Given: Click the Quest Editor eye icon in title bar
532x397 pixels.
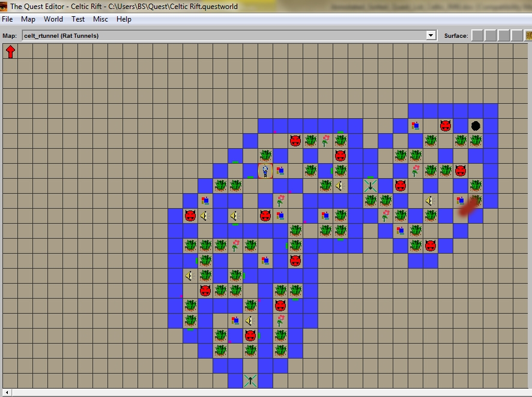Looking at the screenshot, I should pyautogui.click(x=4, y=7).
